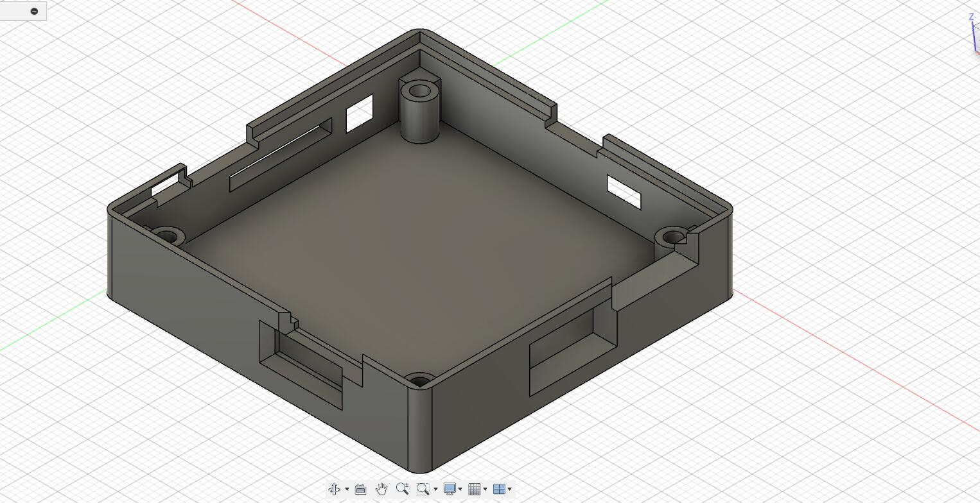Click the Look At tool icon
980x503 pixels.
tap(360, 489)
